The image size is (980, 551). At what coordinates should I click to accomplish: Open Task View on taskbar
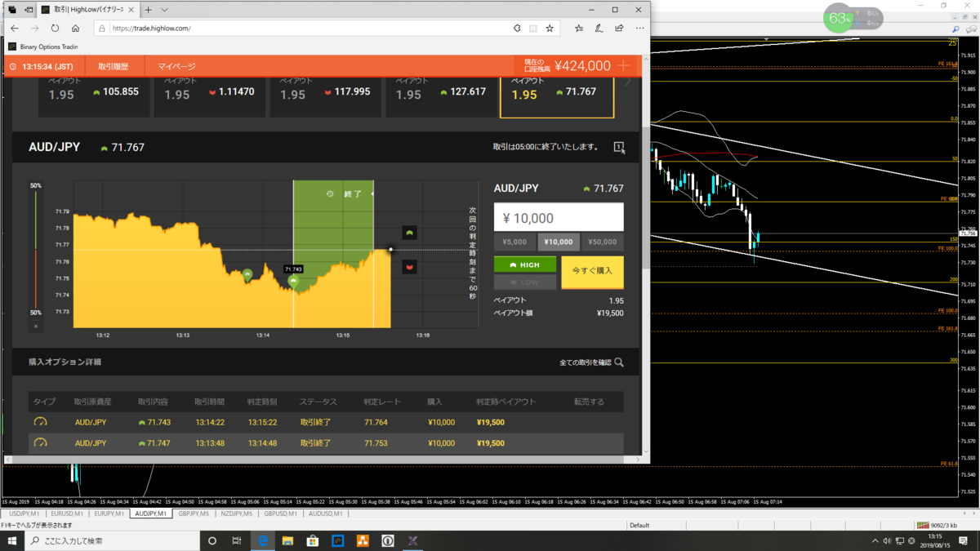237,540
